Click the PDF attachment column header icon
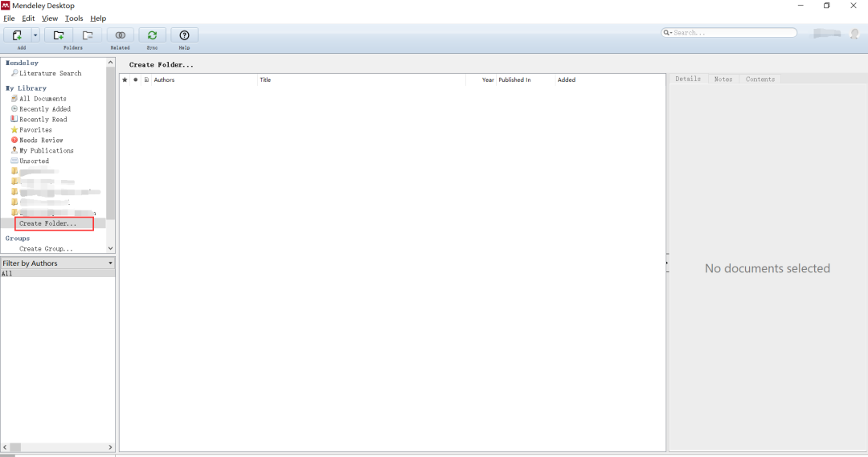Screen dimensions: 868x457 click(x=146, y=80)
